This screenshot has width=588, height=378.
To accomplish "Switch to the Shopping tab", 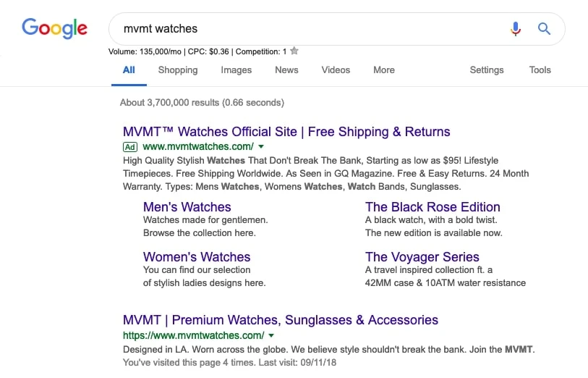I will pos(178,70).
